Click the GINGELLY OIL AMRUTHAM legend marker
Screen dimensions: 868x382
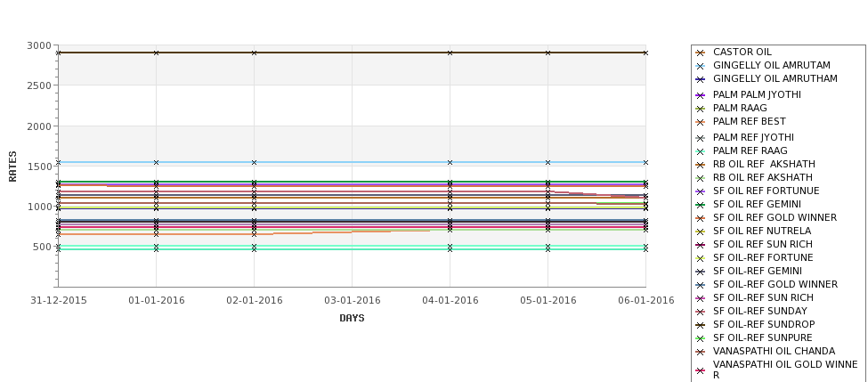(x=700, y=79)
